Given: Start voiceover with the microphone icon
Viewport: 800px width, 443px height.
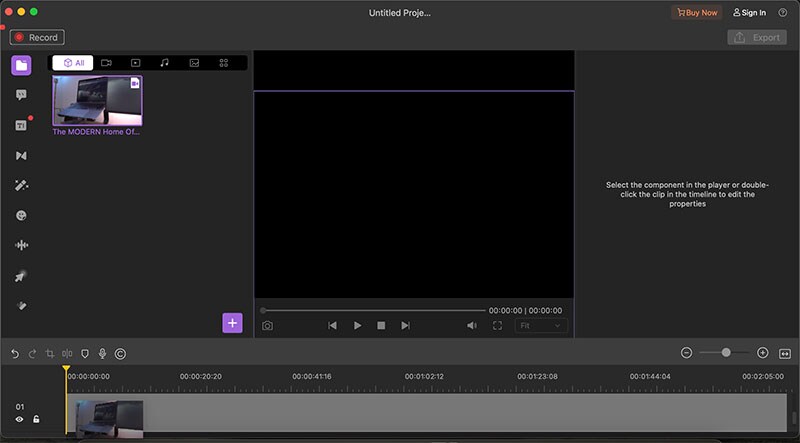Looking at the screenshot, I should click(x=102, y=354).
